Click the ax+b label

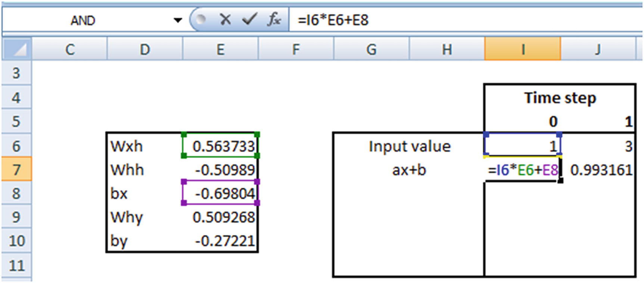pyautogui.click(x=409, y=170)
